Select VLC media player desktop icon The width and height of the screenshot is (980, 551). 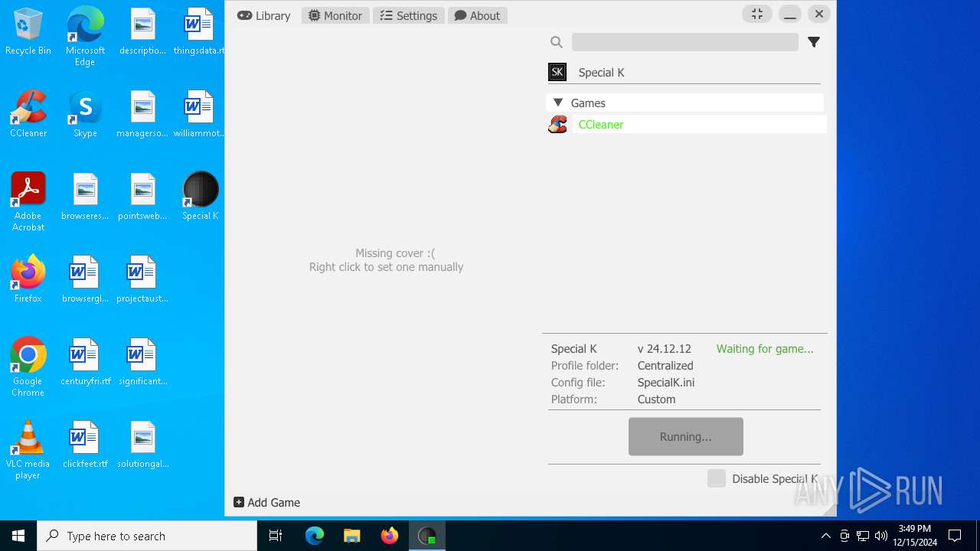(x=28, y=450)
